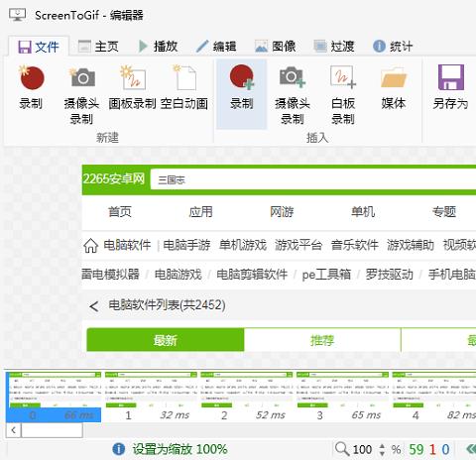Click 首页 in the preview navigation

point(120,211)
